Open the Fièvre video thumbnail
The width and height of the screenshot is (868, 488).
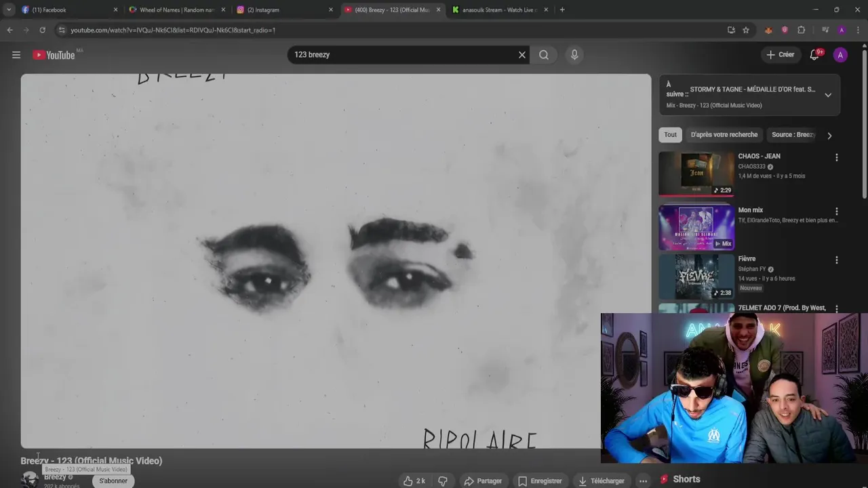click(696, 277)
